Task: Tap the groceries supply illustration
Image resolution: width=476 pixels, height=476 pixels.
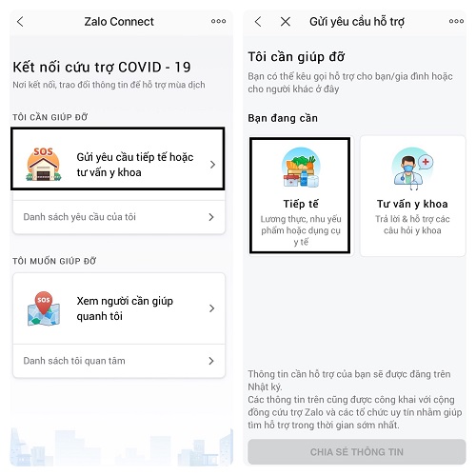Action: tap(301, 168)
